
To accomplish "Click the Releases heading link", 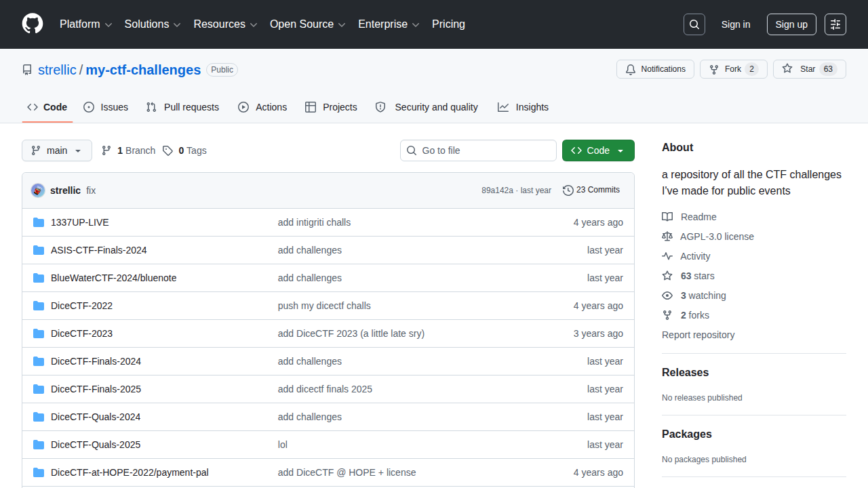I will click(x=685, y=373).
